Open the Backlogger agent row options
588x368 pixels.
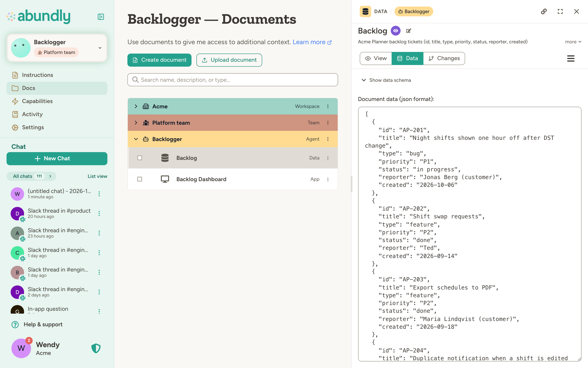coord(328,139)
